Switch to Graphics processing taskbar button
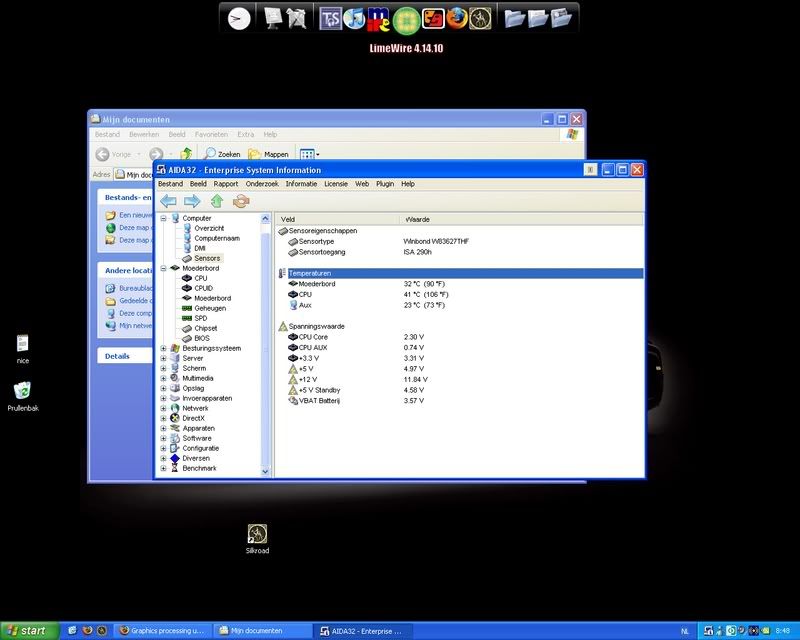The height and width of the screenshot is (640, 800). [x=162, y=631]
